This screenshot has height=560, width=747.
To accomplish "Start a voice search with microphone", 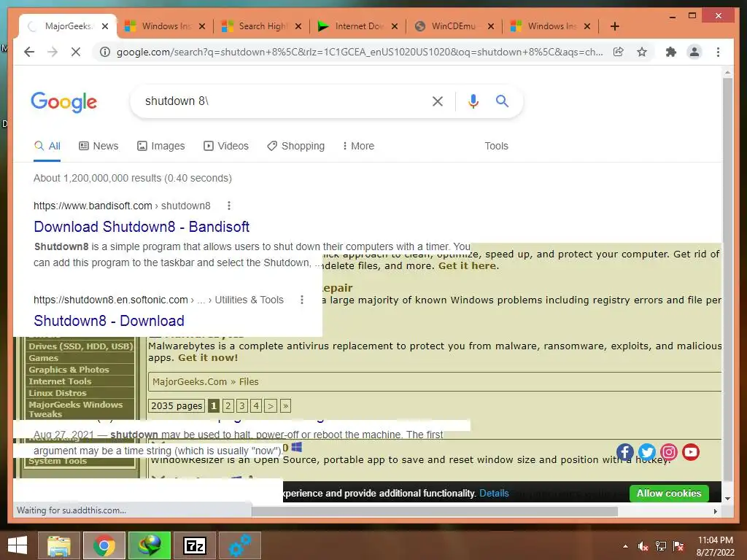I will pos(473,101).
